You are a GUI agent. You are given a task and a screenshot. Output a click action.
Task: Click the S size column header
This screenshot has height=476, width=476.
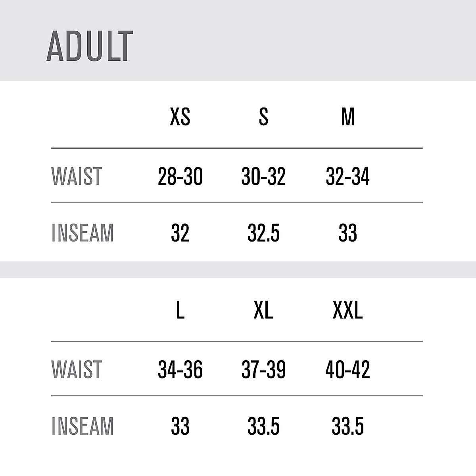coord(263,117)
